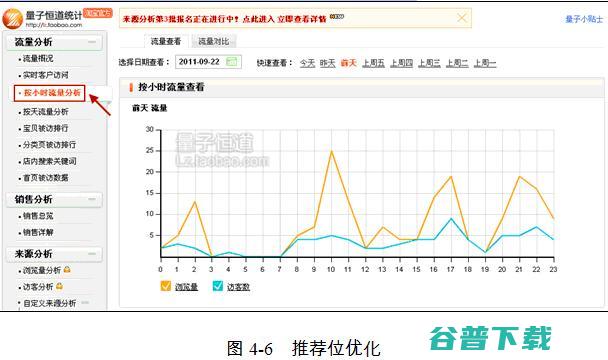The height and width of the screenshot is (360, 608).
Task: Click the 上周一 quick view link
Action: (485, 63)
